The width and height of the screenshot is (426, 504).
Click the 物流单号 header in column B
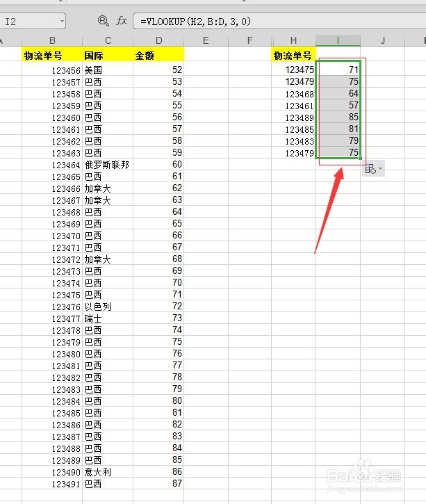tap(52, 55)
